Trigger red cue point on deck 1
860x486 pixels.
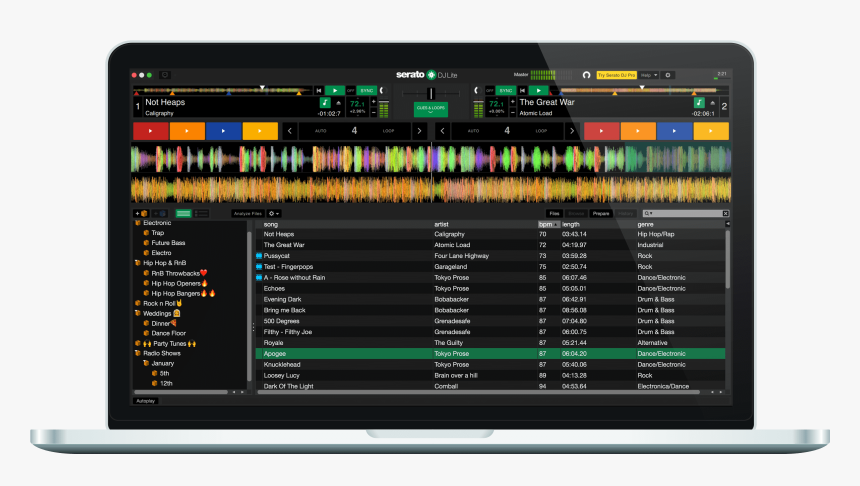point(151,131)
